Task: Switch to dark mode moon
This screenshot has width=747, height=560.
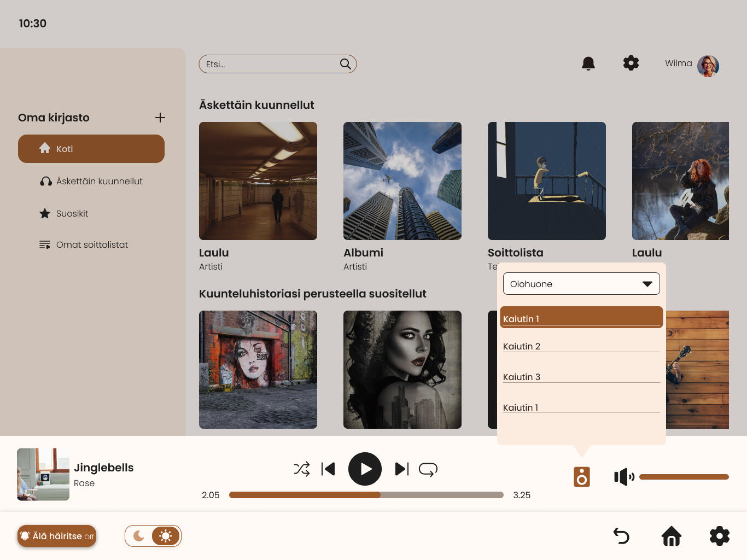Action: point(139,536)
